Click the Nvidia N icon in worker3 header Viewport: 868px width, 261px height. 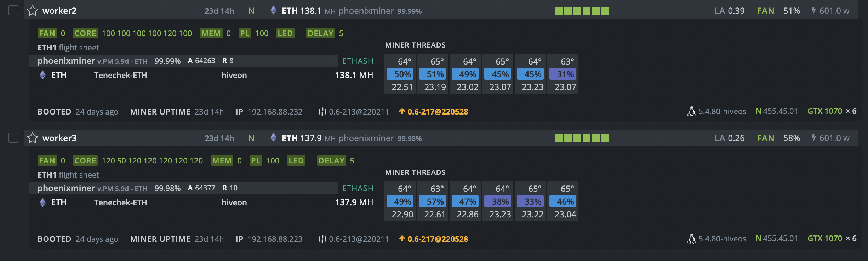pyautogui.click(x=251, y=138)
